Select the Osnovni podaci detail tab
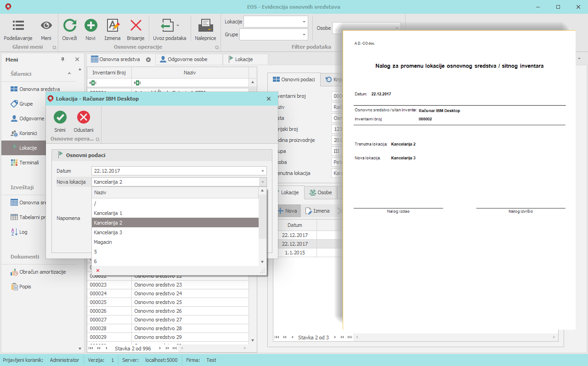 coord(294,79)
